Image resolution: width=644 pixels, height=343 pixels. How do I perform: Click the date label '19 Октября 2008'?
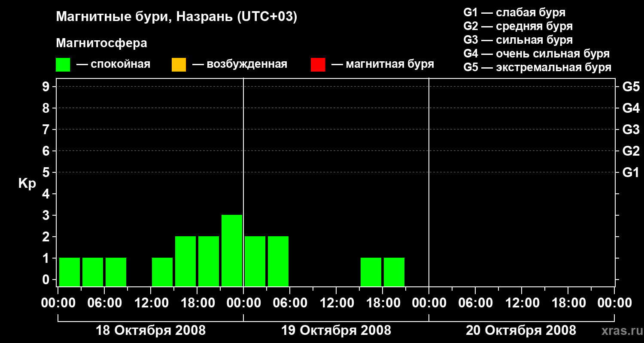pos(336,331)
